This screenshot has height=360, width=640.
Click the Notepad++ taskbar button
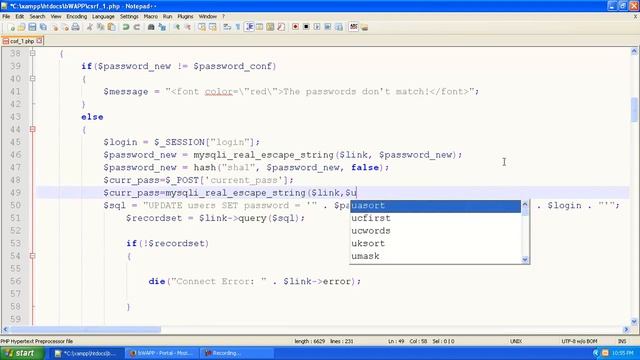87,353
